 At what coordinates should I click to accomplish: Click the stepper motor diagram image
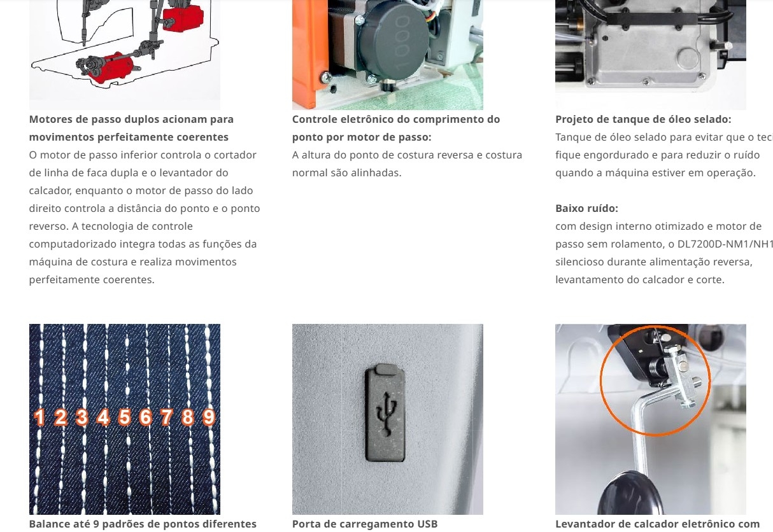125,55
